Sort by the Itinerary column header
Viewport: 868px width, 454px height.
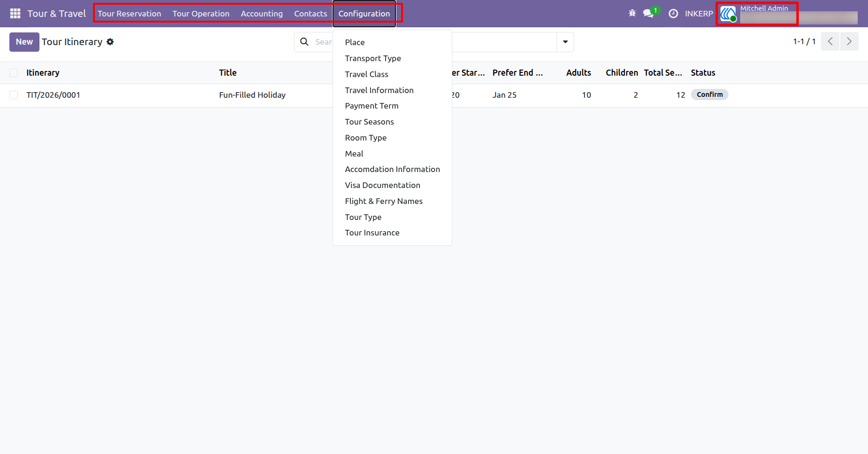[x=43, y=73]
